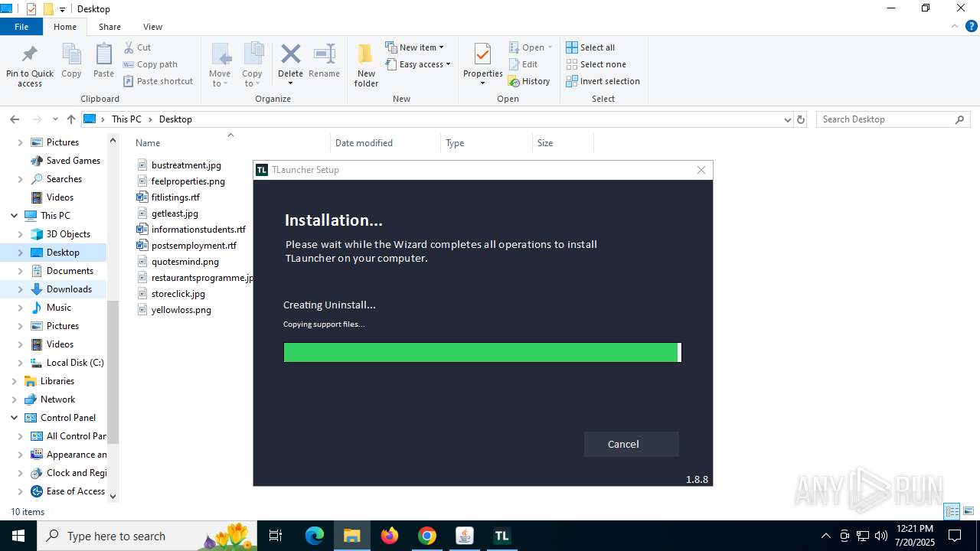Click the volume speaker tray icon
Screen dimensions: 980x551
(880, 536)
